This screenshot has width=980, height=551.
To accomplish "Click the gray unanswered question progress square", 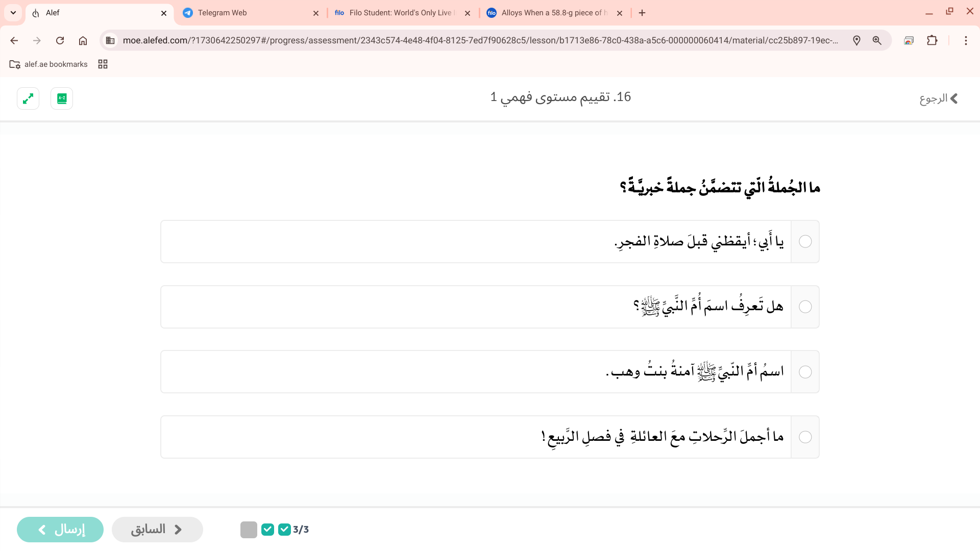I will [249, 530].
